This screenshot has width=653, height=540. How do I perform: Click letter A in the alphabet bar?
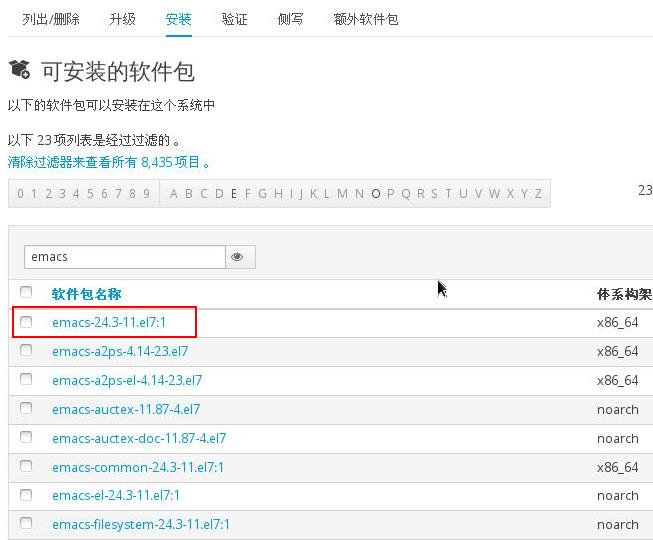point(174,194)
